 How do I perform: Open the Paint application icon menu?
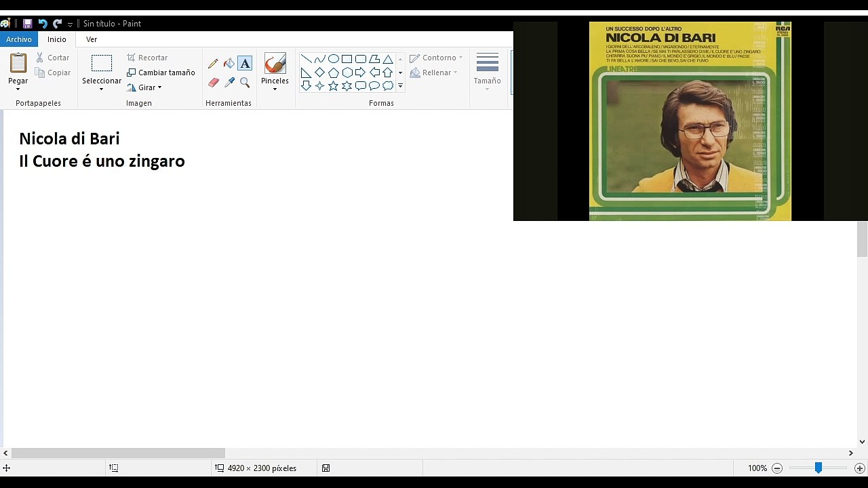(5, 24)
